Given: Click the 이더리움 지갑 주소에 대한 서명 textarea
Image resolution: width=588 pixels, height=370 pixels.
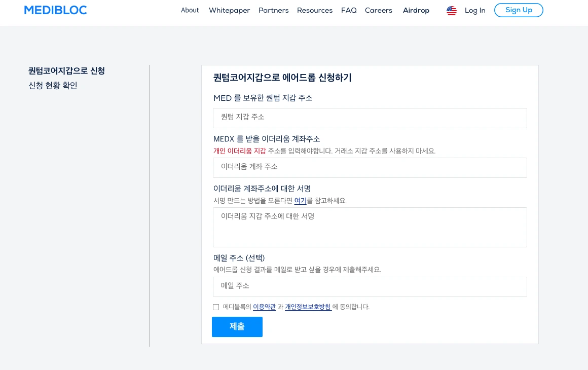Looking at the screenshot, I should [x=370, y=227].
